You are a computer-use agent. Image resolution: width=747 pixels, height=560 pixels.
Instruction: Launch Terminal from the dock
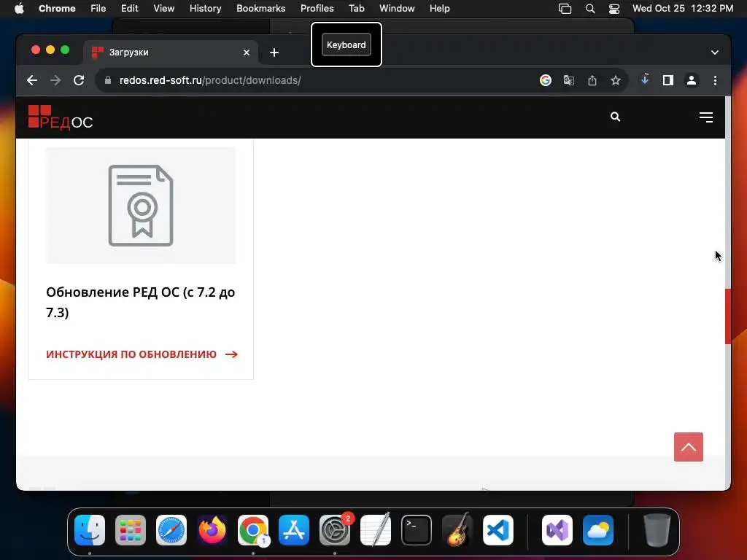(417, 530)
